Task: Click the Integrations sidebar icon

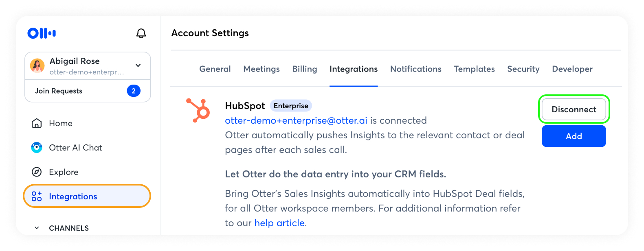Action: (x=37, y=196)
